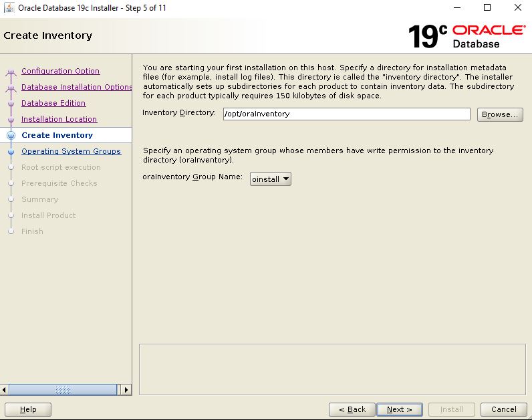Click the Java installer icon in title bar
532x420 pixels.
pyautogui.click(x=9, y=8)
